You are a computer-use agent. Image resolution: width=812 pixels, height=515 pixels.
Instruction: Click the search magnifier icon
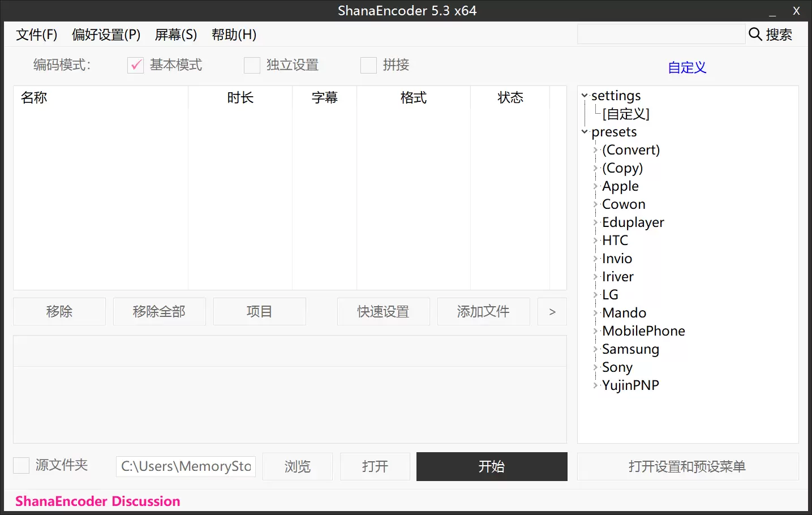coord(755,35)
